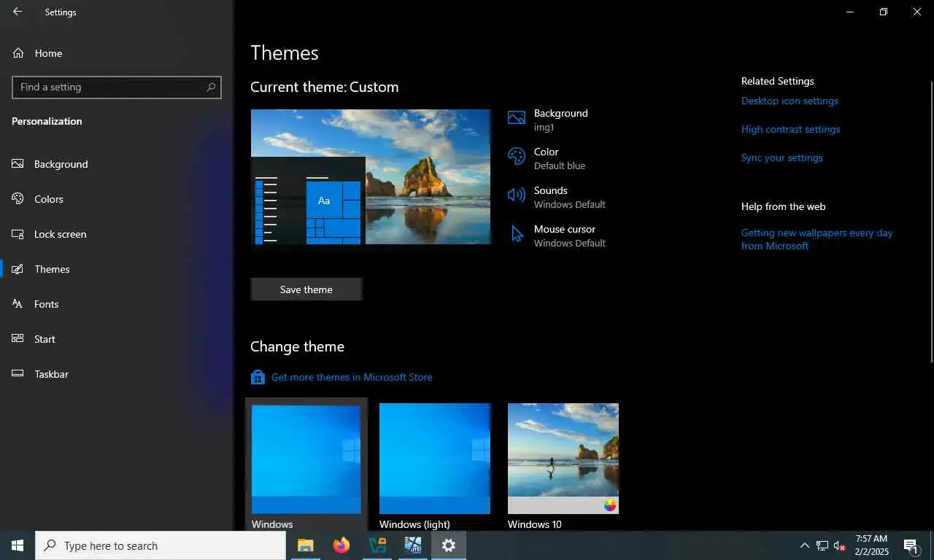Screen dimensions: 934x560
Task: Click the Color palette icon beside Default blue
Action: point(517,156)
